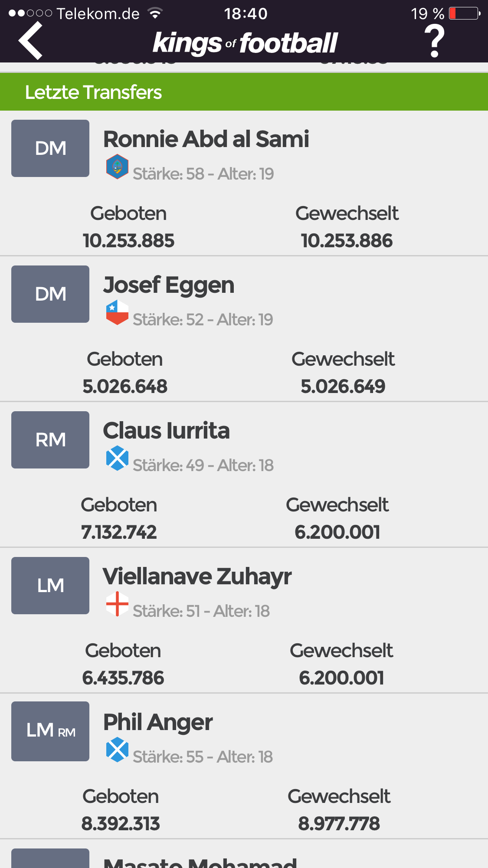This screenshot has width=488, height=868.
Task: Tap LM position badge for Viellanave Zuhayr
Action: tap(50, 586)
